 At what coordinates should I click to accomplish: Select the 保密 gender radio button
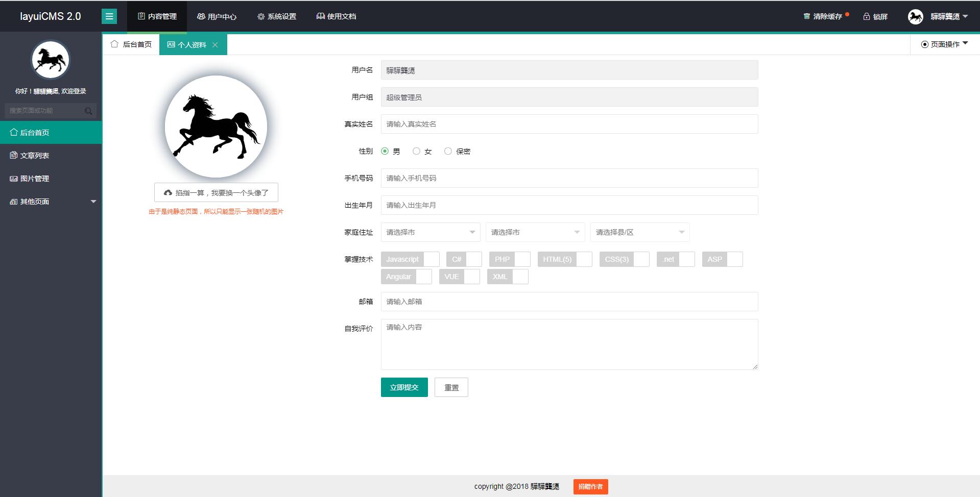pyautogui.click(x=448, y=151)
